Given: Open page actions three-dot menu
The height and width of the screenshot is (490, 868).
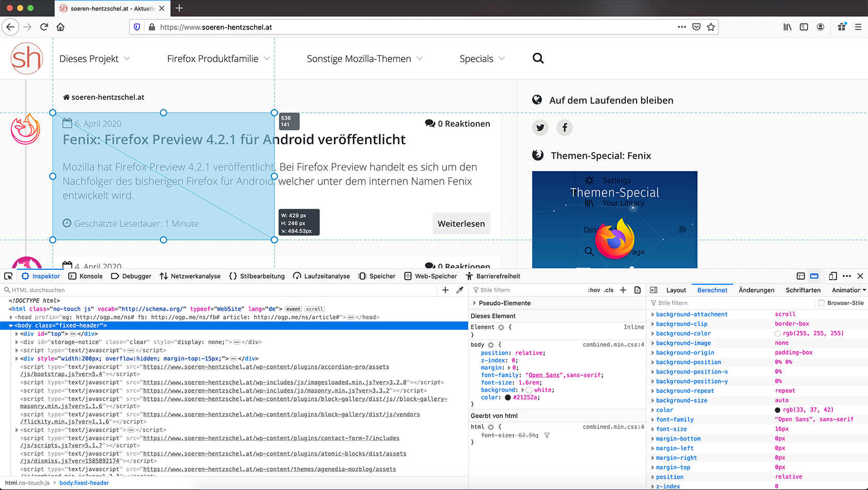Looking at the screenshot, I should (682, 27).
